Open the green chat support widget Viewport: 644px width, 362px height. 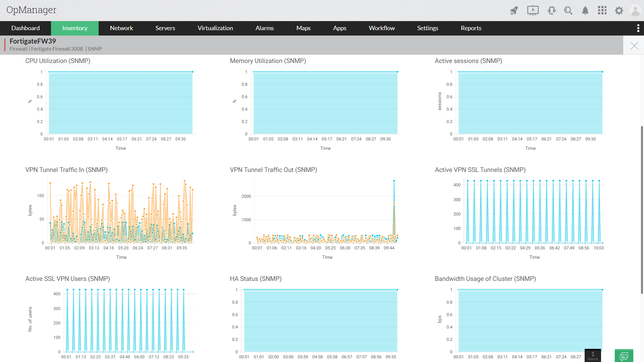point(624,356)
